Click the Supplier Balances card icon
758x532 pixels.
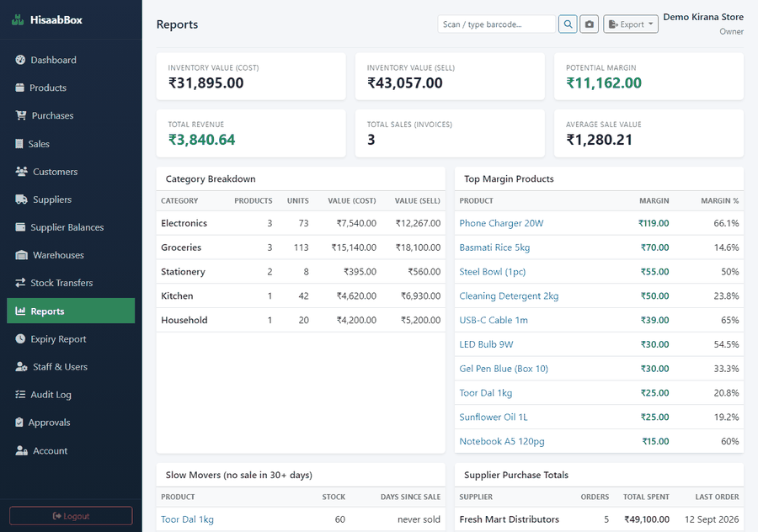click(20, 227)
